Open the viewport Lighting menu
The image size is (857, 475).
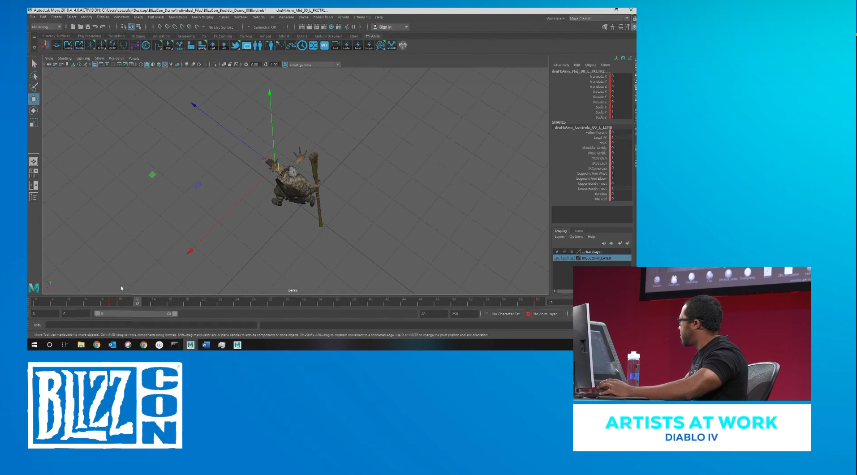[x=83, y=58]
